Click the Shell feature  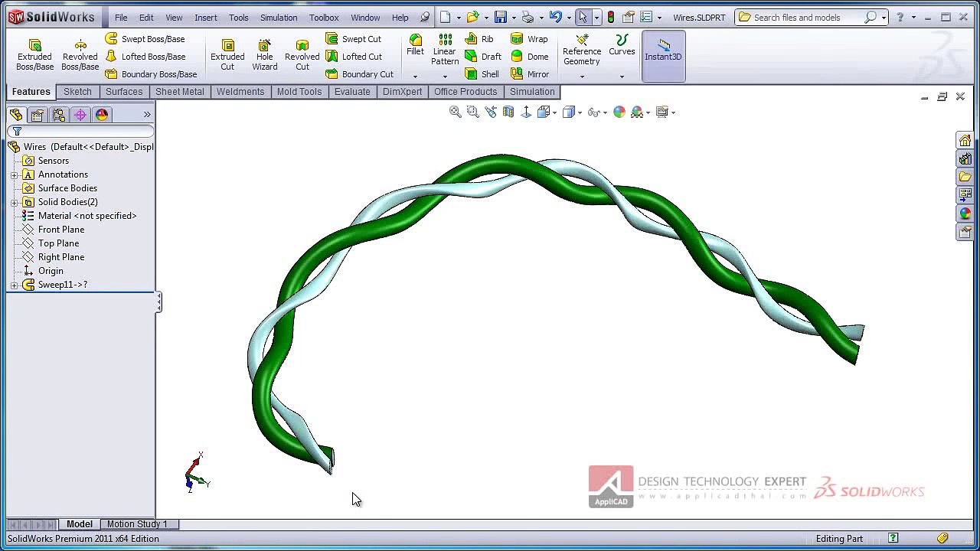coord(482,74)
